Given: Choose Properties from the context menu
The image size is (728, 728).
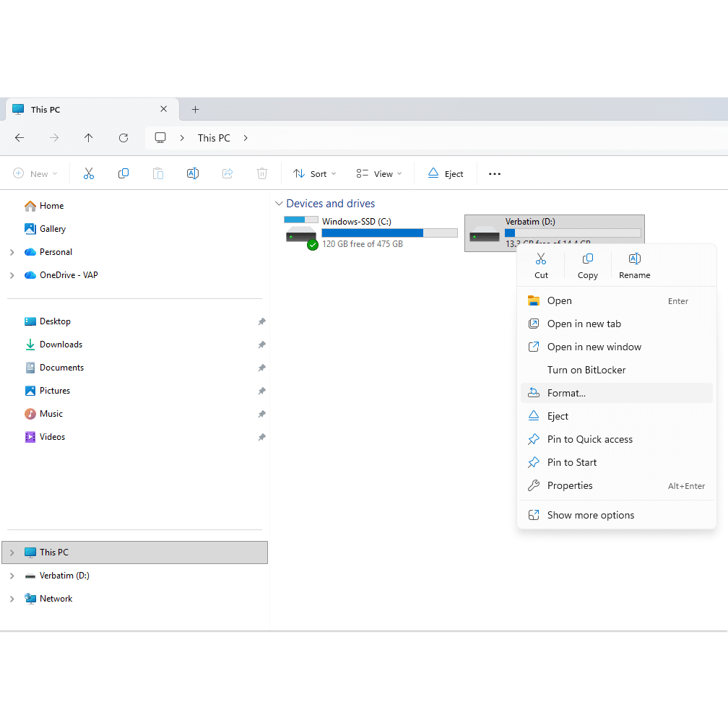Looking at the screenshot, I should coord(617,485).
